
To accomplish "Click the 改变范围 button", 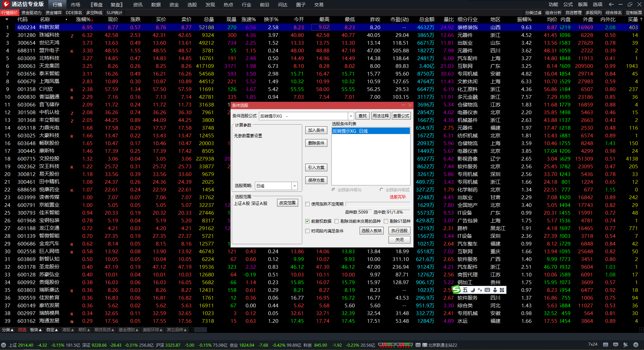I will pyautogui.click(x=287, y=203).
